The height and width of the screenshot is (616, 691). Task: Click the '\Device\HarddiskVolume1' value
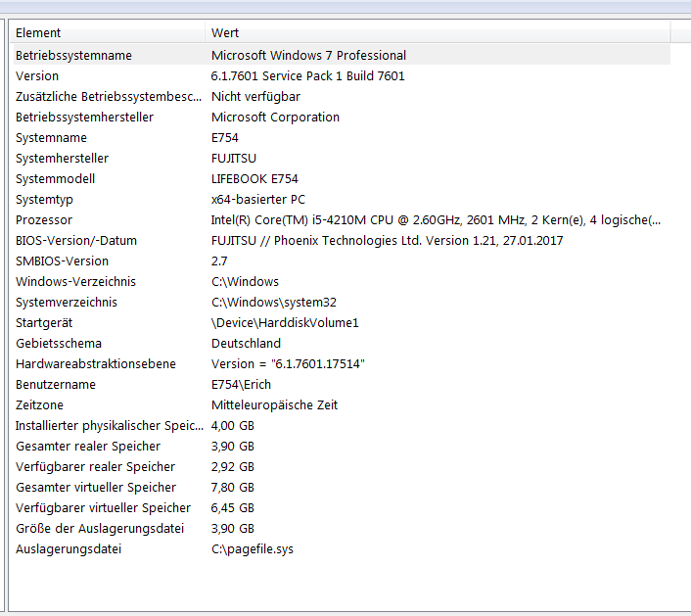click(285, 323)
